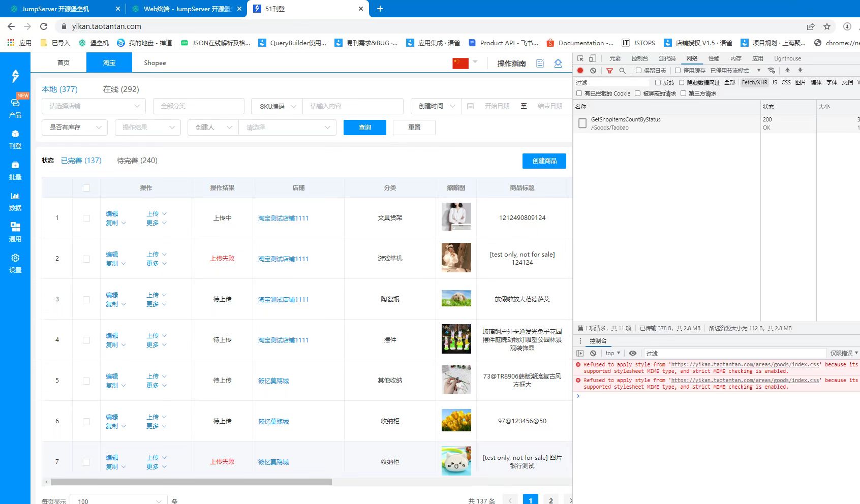Click the 重置 reset button
Viewport: 860px width, 504px height.
pyautogui.click(x=414, y=128)
